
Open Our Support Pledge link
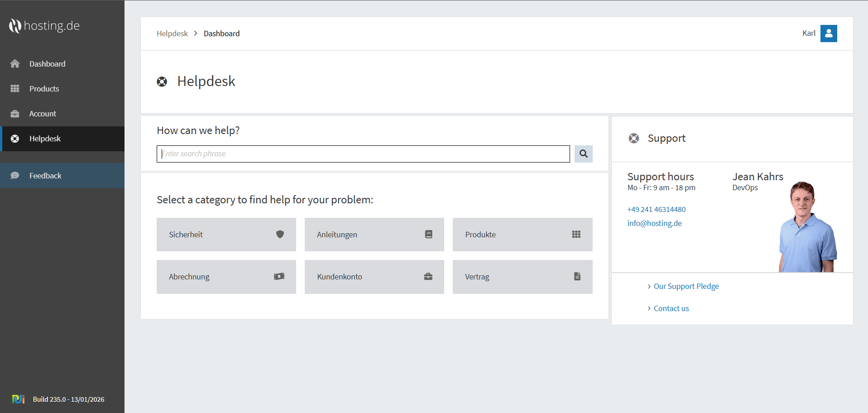pyautogui.click(x=686, y=286)
